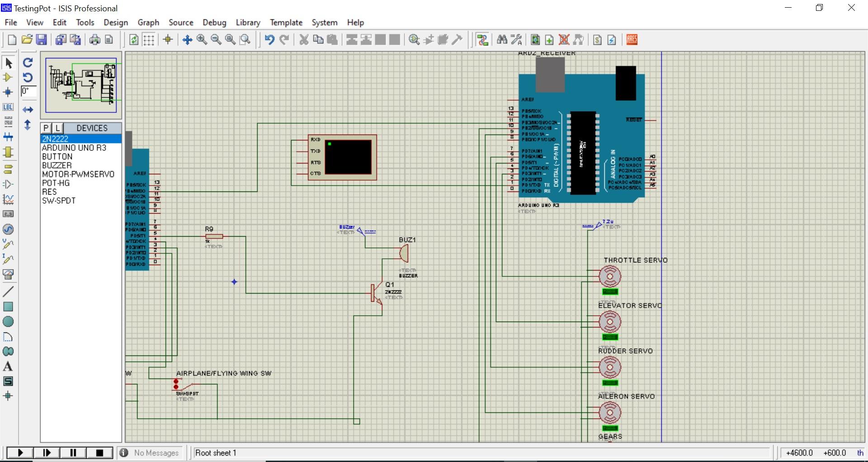Viewport: 868px width, 462px height.
Task: Open the Library menu
Action: pos(248,23)
